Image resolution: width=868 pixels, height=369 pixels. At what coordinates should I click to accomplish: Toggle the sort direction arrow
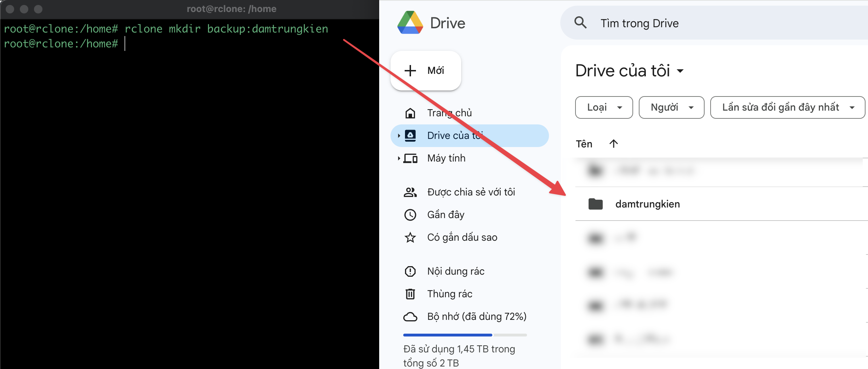pyautogui.click(x=614, y=143)
